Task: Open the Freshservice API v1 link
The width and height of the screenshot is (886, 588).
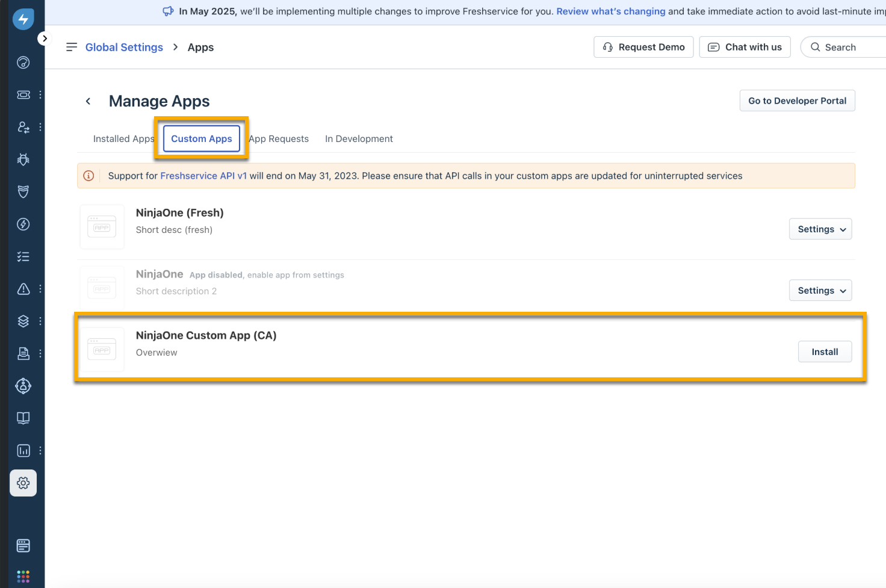Action: (203, 176)
